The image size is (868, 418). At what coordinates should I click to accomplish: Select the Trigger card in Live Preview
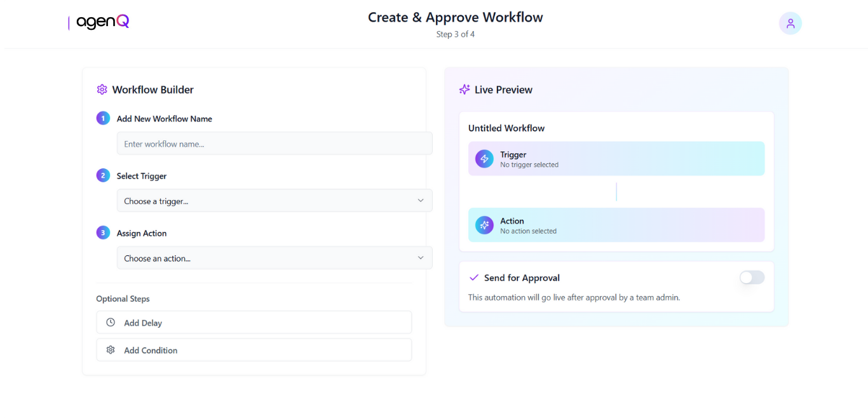coord(616,159)
